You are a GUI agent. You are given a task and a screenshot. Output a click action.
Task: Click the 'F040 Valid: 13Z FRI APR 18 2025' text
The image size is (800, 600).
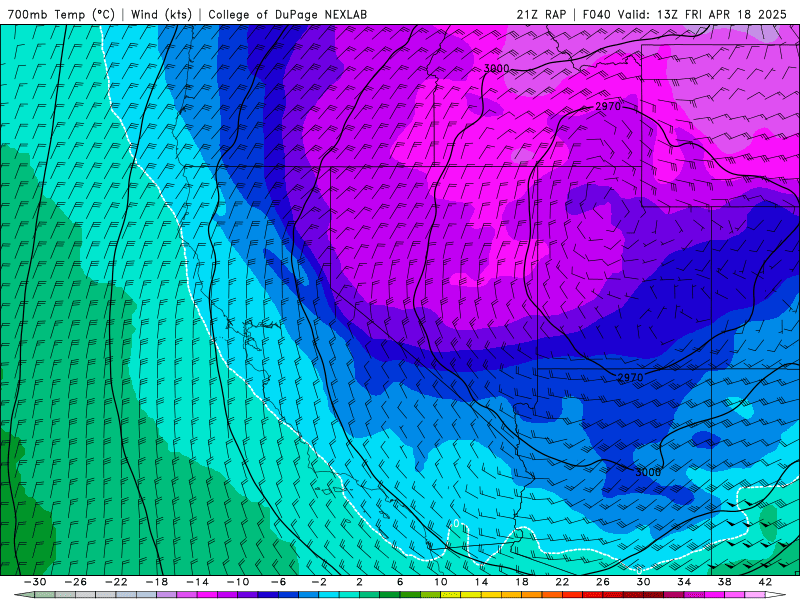tap(685, 15)
